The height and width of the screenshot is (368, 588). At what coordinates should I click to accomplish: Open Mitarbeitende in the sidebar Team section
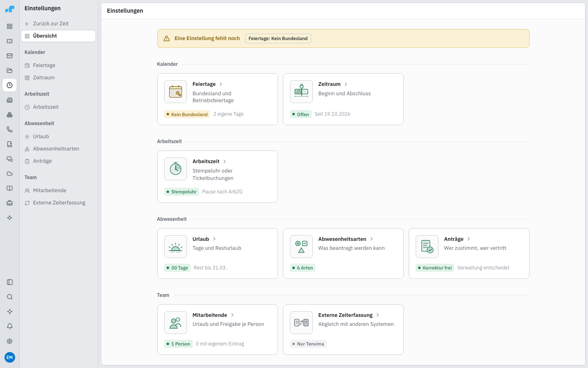point(58,191)
